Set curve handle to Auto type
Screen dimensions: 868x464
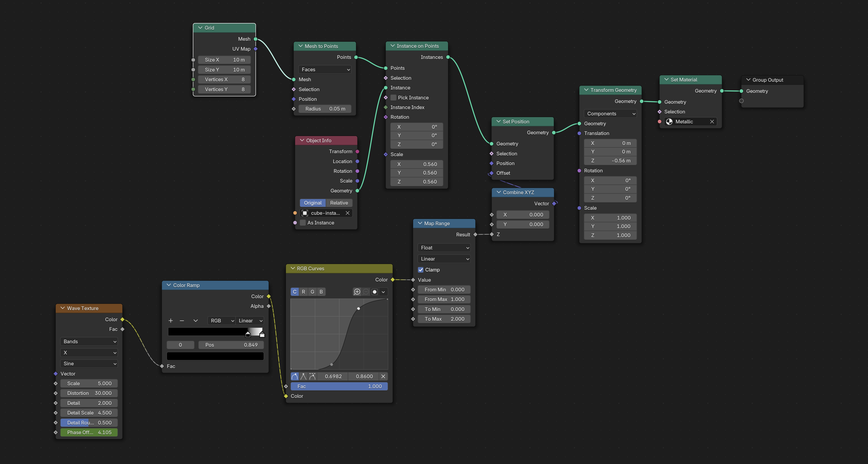pos(295,376)
